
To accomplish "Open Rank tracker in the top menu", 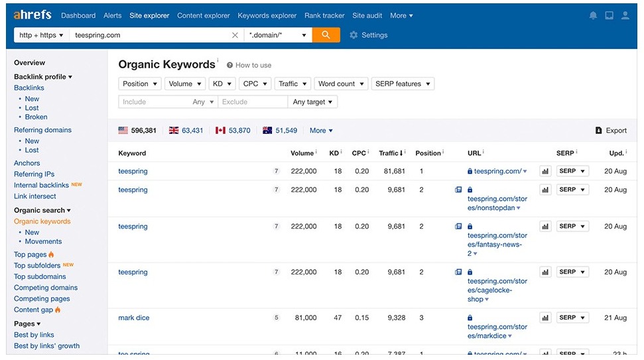I will [324, 16].
